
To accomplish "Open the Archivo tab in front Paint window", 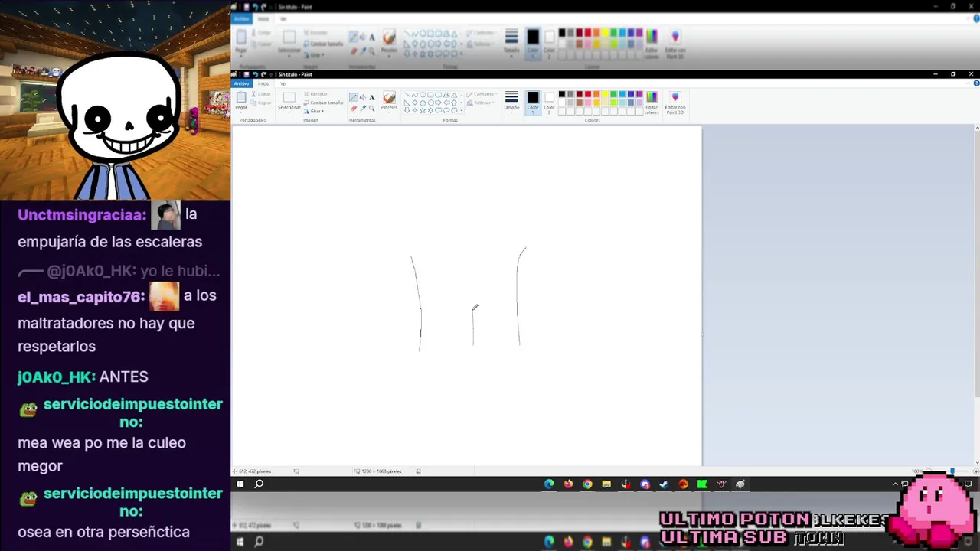I will (x=241, y=83).
